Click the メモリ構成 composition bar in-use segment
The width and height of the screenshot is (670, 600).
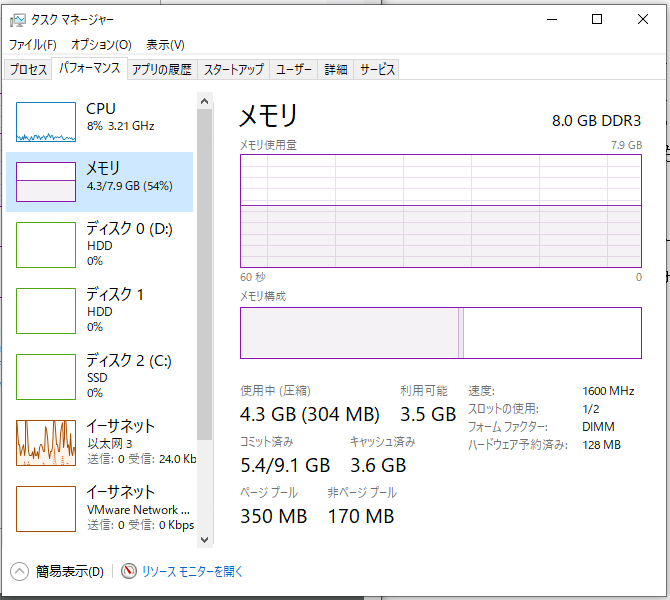coord(349,333)
